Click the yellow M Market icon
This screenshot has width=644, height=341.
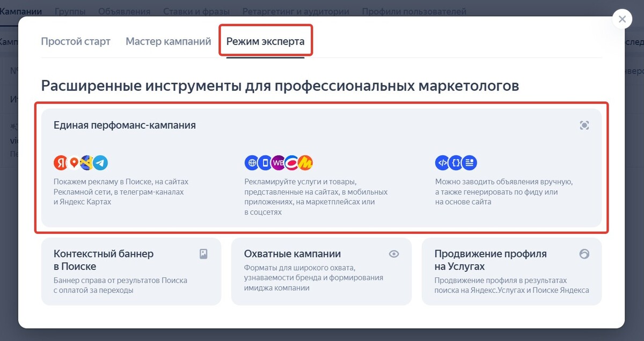(305, 162)
